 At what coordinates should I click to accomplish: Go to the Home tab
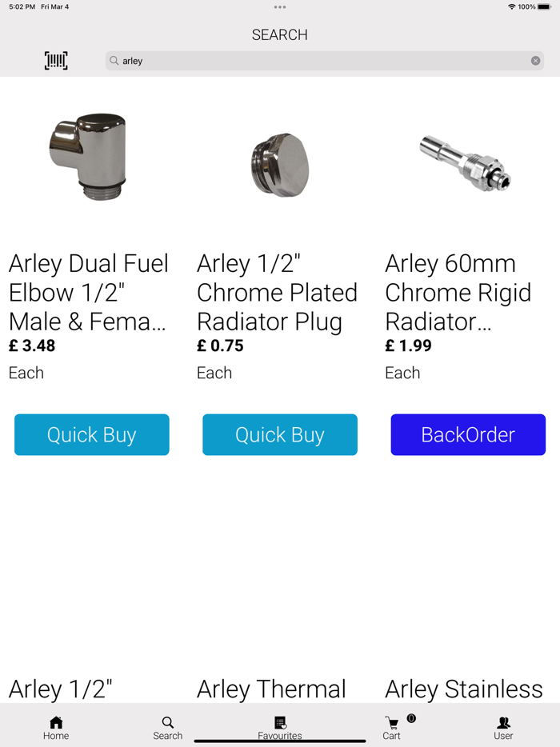pos(56,729)
